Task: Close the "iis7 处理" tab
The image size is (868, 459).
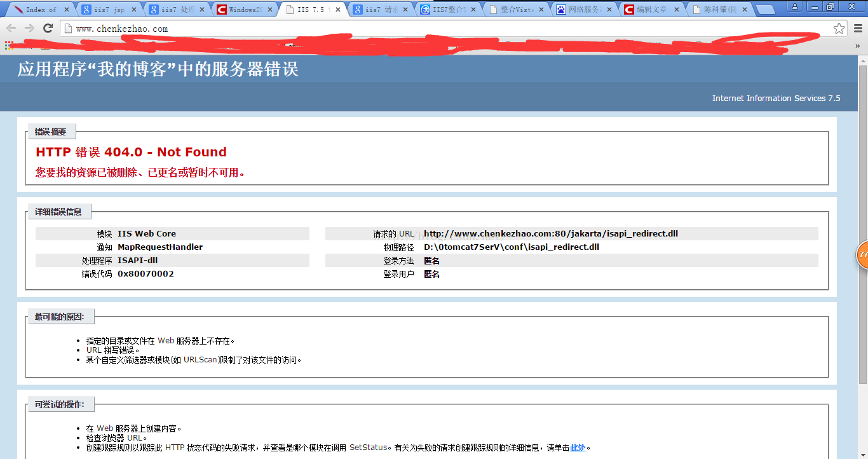Action: (202, 10)
